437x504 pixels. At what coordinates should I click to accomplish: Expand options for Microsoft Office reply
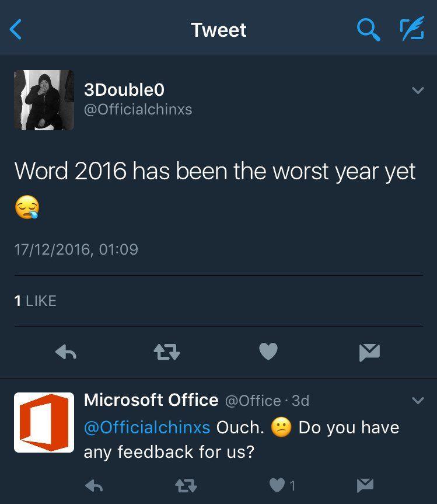pos(417,401)
